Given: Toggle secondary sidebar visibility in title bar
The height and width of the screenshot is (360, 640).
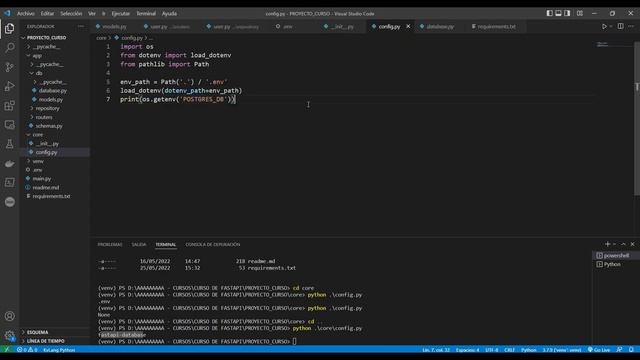Looking at the screenshot, I should 567,13.
